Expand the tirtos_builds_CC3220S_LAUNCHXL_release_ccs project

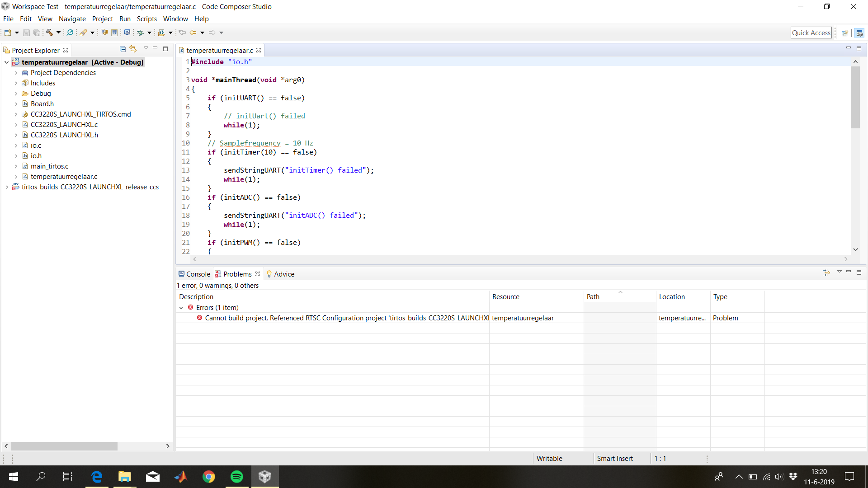6,187
